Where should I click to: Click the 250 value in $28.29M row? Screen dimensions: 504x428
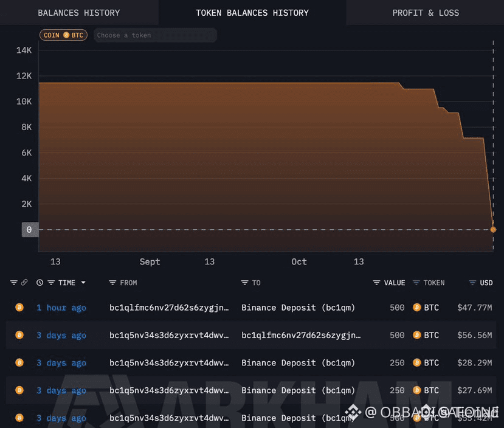(397, 363)
